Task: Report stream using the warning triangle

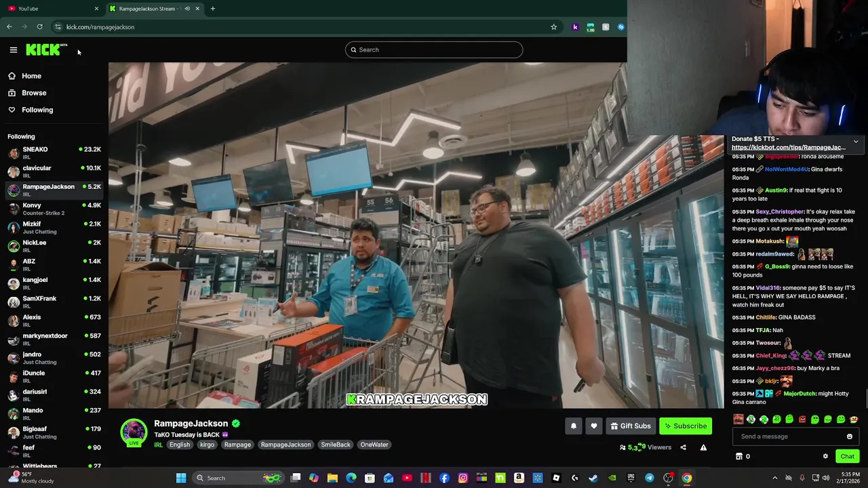Action: 703,447
